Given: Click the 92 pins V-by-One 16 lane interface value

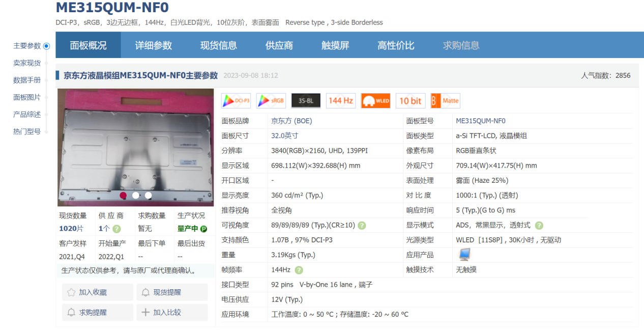Looking at the screenshot, I should pos(322,285).
